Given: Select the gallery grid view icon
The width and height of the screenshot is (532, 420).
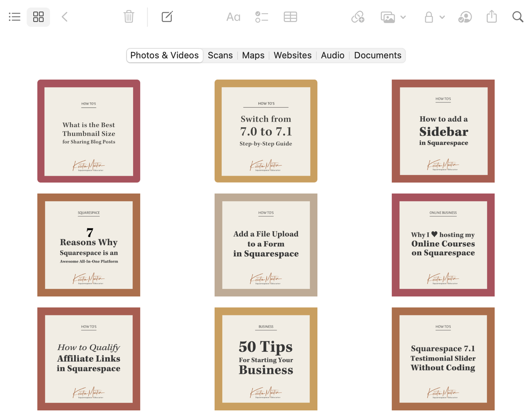Looking at the screenshot, I should tap(38, 17).
